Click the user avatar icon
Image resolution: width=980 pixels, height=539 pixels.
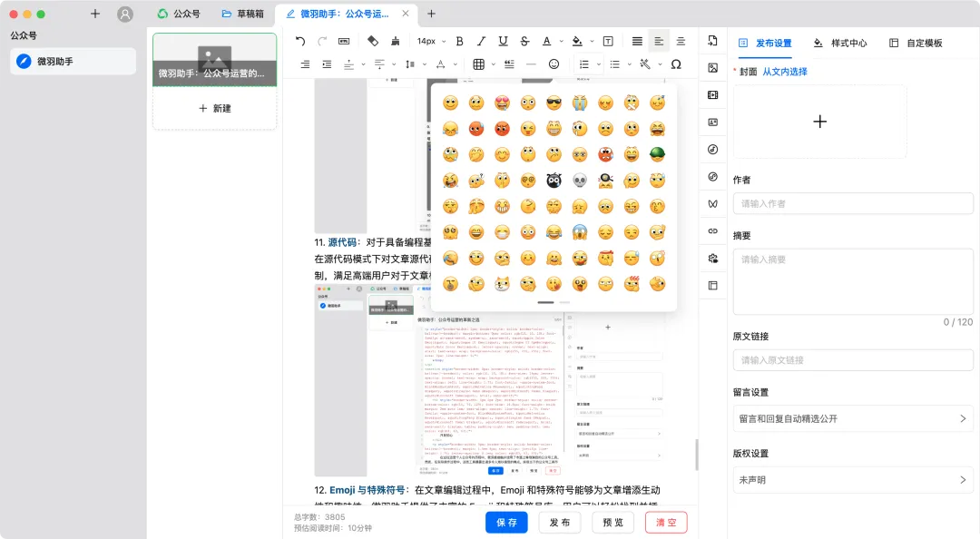[x=125, y=14]
